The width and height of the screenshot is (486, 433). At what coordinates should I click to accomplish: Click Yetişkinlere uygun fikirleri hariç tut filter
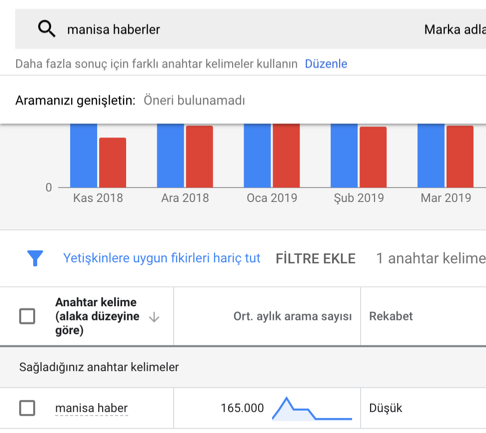pos(162,258)
